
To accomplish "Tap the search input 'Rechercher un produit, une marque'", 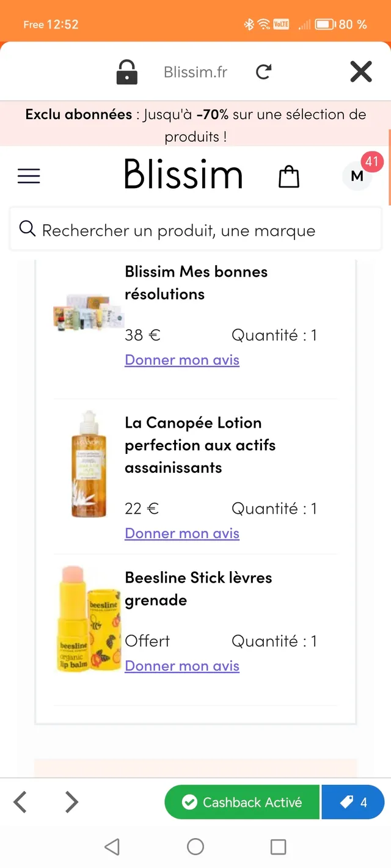I will click(x=178, y=230).
